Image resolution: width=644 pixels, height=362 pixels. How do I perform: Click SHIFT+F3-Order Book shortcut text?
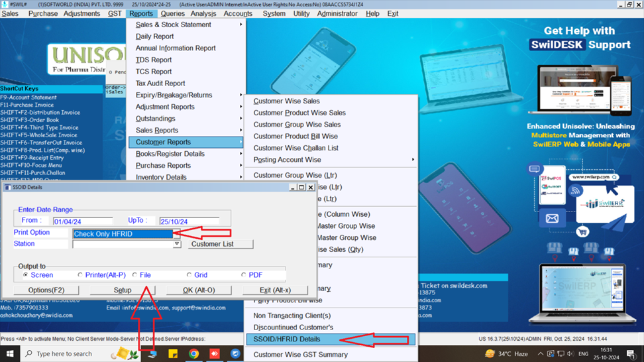tap(30, 120)
